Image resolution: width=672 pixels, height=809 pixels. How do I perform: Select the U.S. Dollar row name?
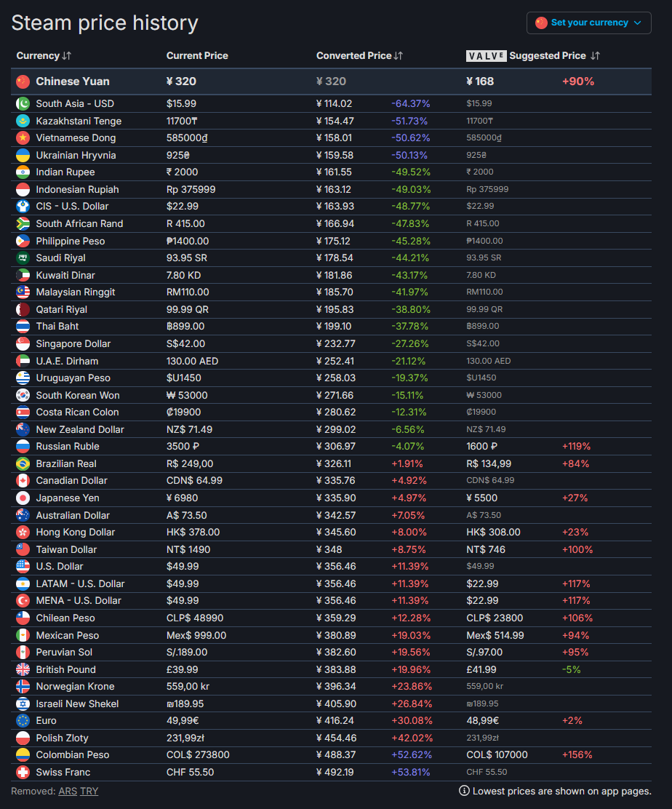coord(60,566)
